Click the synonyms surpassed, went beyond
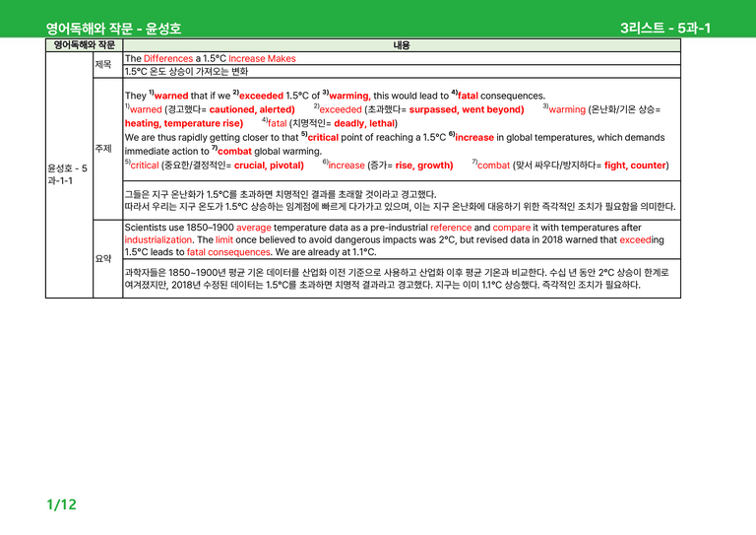The image size is (756, 535). (467, 109)
